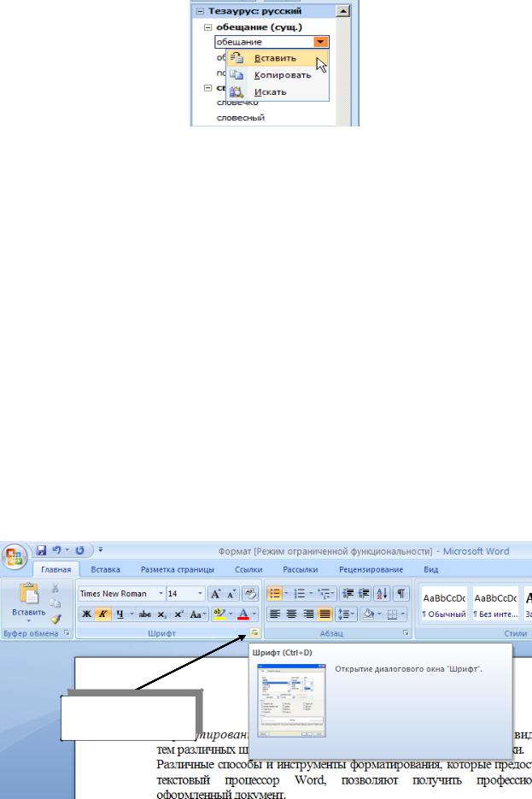Choose Искать in thesaurus context menu
Screen dimensions: 532x799
pos(278,92)
